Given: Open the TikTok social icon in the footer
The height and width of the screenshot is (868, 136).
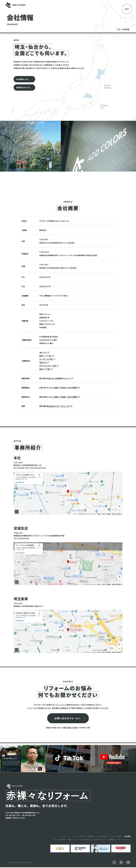Looking at the screenshot, I should tap(121, 862).
